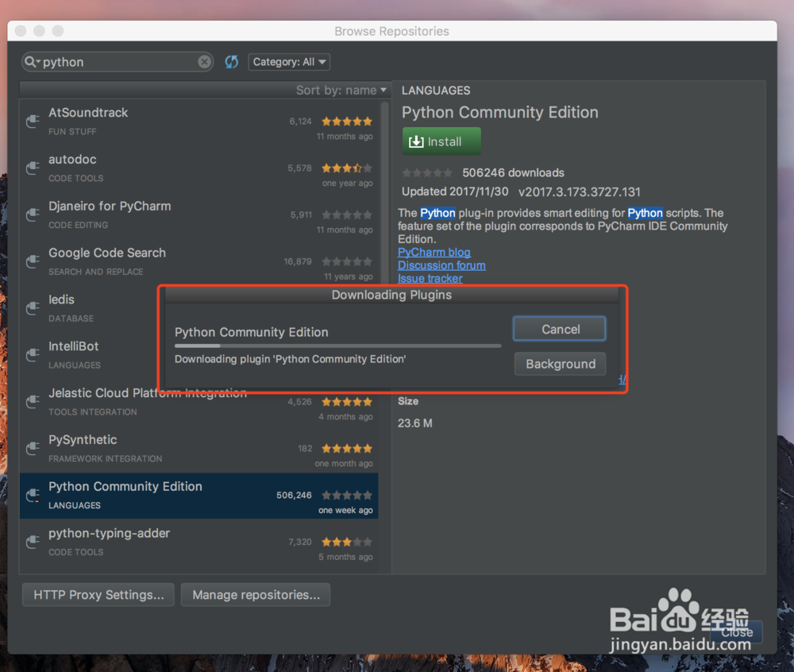The width and height of the screenshot is (794, 672).
Task: Click the PySynthetic star rating
Action: coord(347,449)
